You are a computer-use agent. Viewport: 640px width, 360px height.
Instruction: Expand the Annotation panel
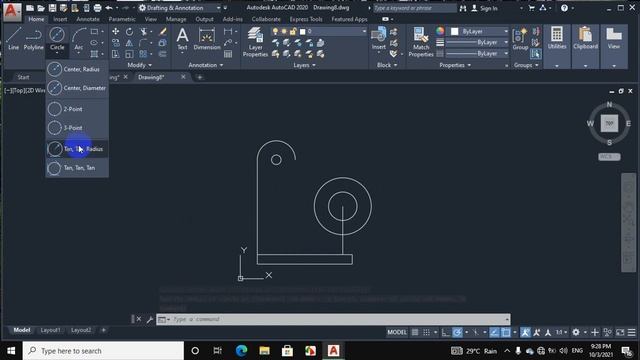206,65
